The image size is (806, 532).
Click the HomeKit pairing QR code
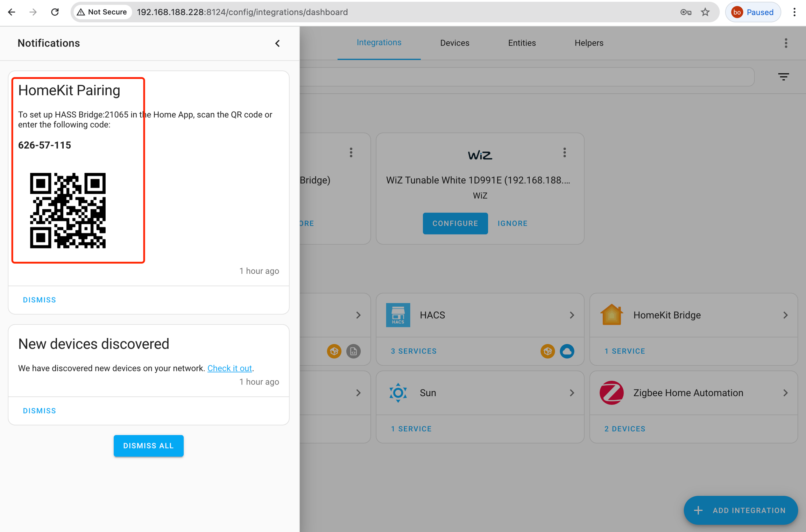pyautogui.click(x=68, y=211)
